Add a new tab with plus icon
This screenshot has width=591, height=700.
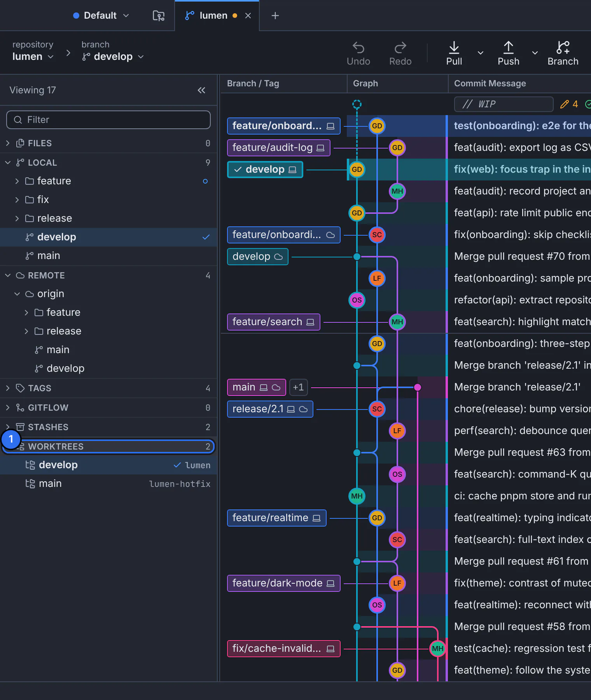275,16
